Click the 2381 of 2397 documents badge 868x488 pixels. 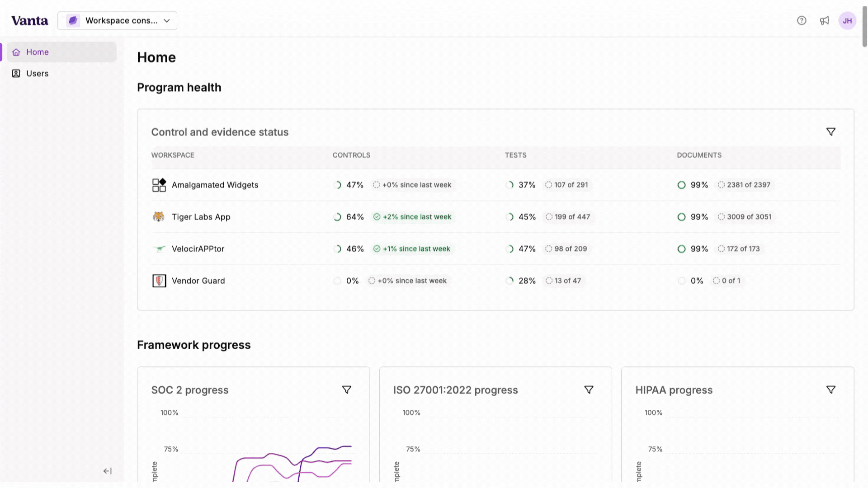tap(744, 185)
